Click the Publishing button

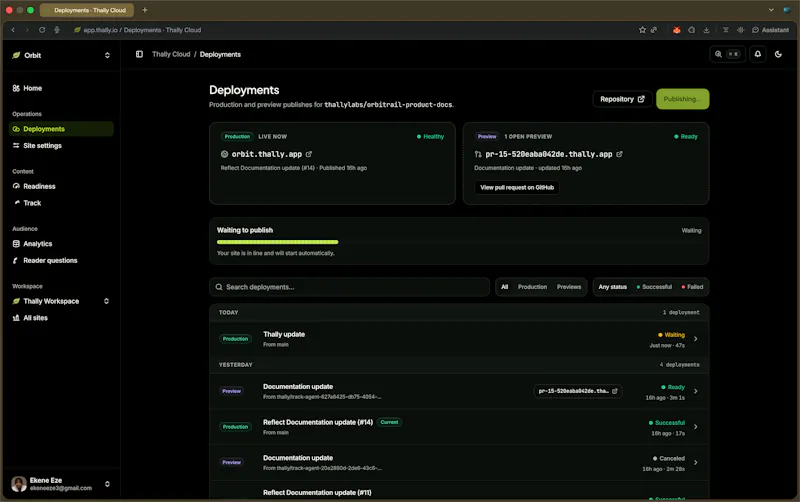click(682, 99)
